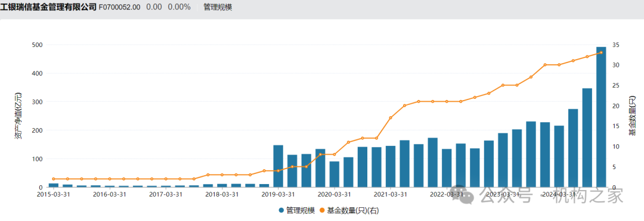Click the right axis value 35
This screenshot has height=221, width=644.
coord(615,45)
